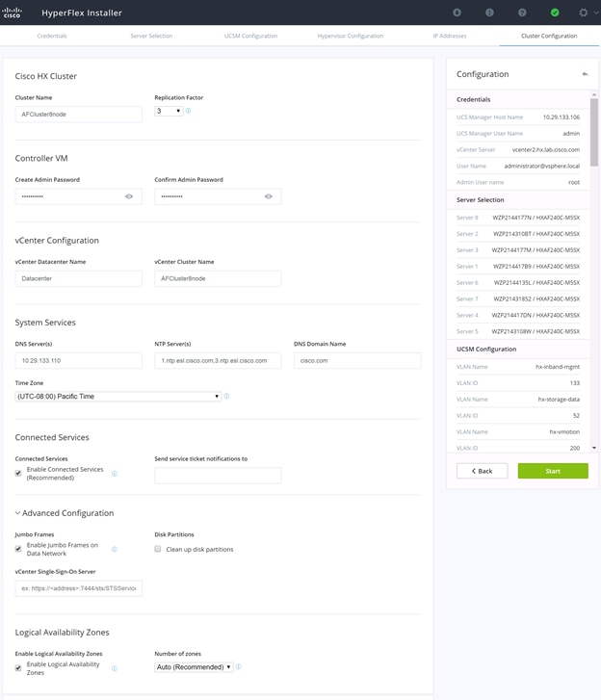
Task: Show the Confirm Admin Password text
Action: point(269,196)
